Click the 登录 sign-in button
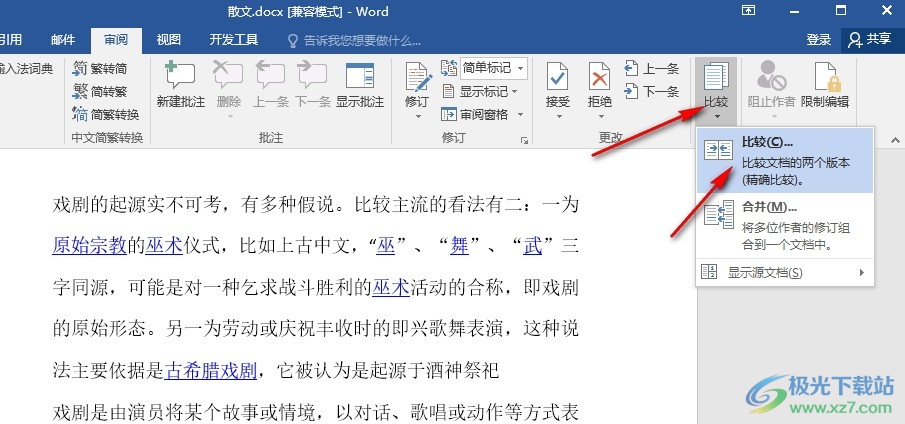 (819, 40)
